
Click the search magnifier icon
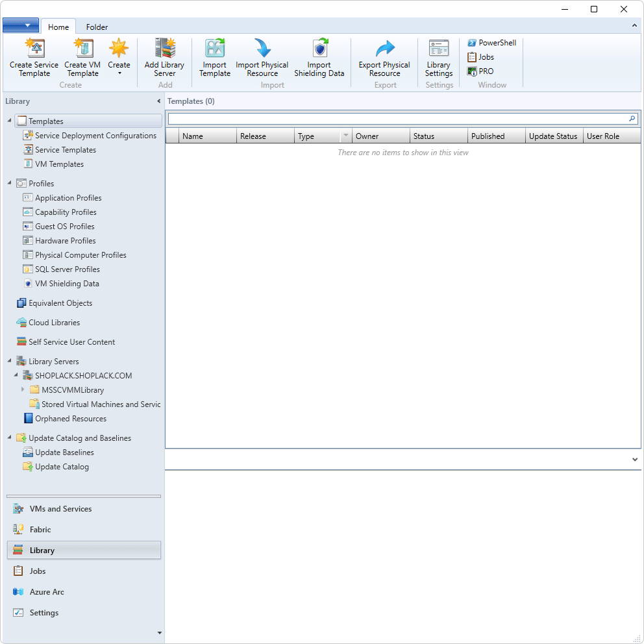(632, 119)
